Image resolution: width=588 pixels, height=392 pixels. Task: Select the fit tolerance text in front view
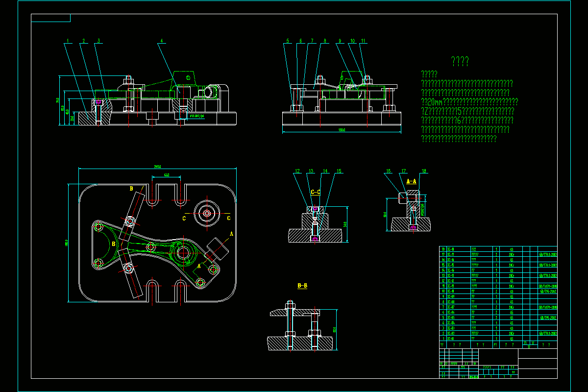[197, 117]
